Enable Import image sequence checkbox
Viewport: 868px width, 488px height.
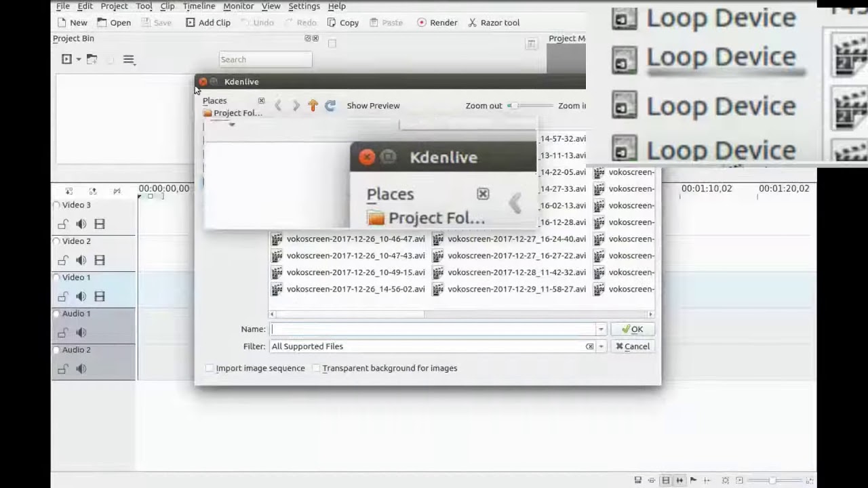pyautogui.click(x=210, y=368)
